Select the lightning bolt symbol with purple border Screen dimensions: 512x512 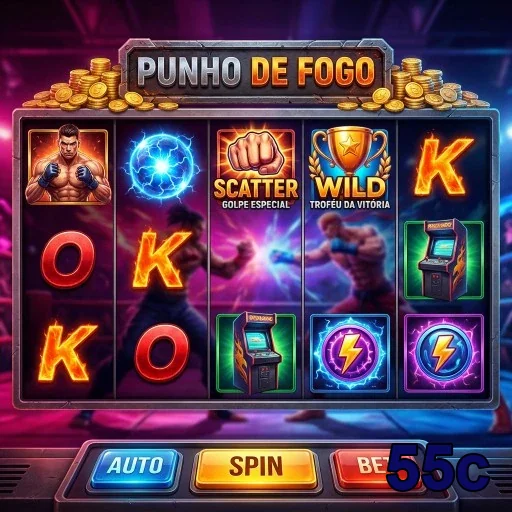click(444, 353)
